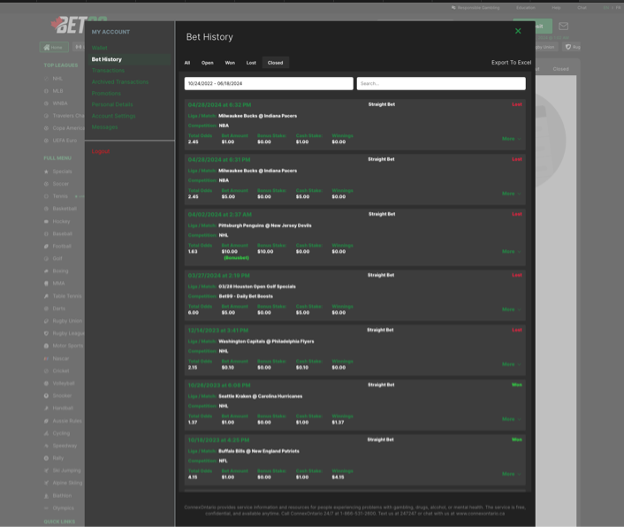Click the Basketball icon in sidebar
Viewport: 624px width, 528px height.
coord(48,209)
